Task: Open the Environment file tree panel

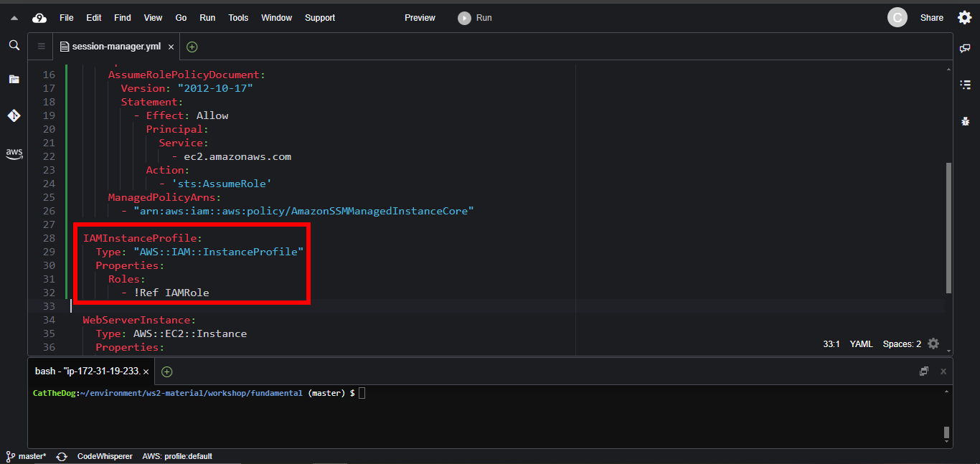Action: 14,80
